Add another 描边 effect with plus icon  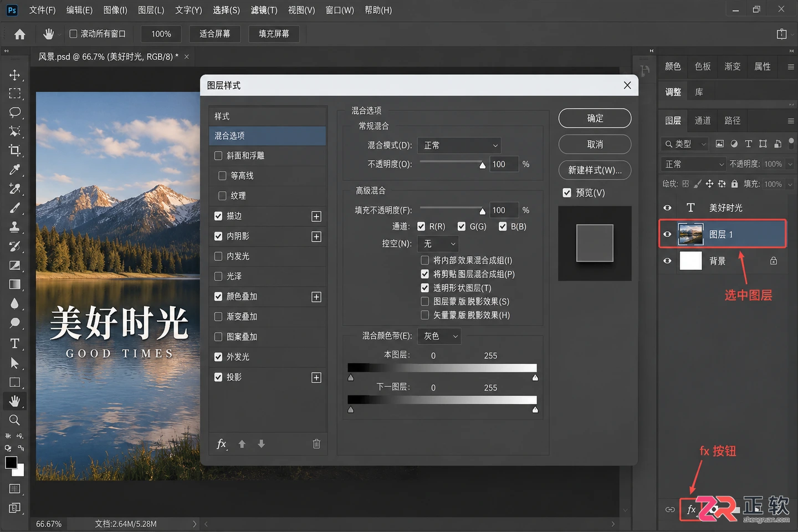pos(316,216)
